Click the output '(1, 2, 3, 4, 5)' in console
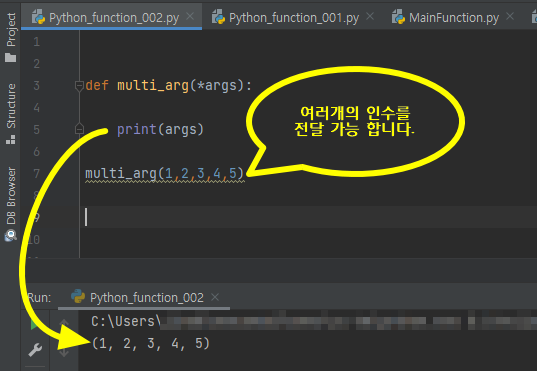Image resolution: width=537 pixels, height=371 pixels. tap(151, 343)
